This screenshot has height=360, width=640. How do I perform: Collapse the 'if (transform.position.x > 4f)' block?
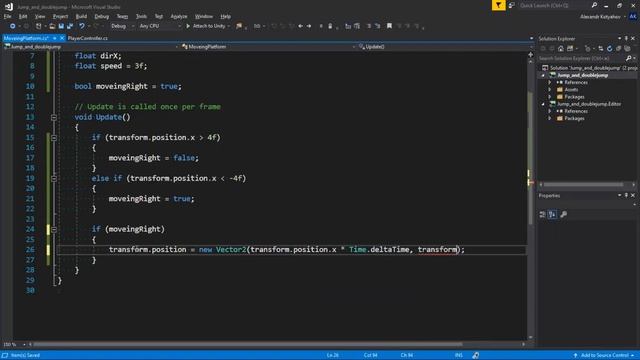(54, 138)
